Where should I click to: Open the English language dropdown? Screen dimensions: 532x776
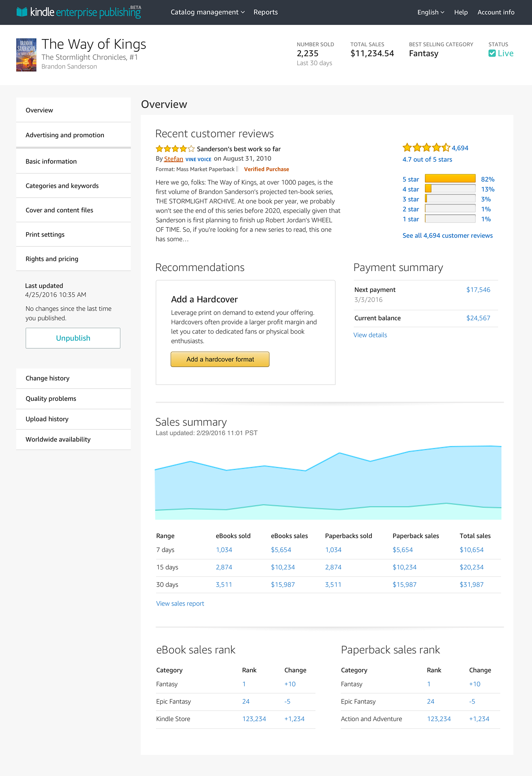(x=431, y=12)
